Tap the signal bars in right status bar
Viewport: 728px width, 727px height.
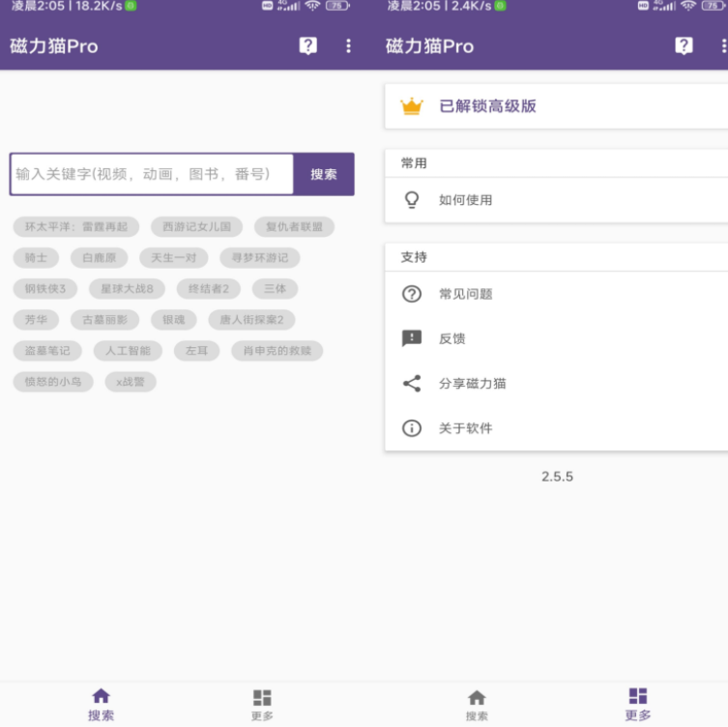(x=664, y=6)
